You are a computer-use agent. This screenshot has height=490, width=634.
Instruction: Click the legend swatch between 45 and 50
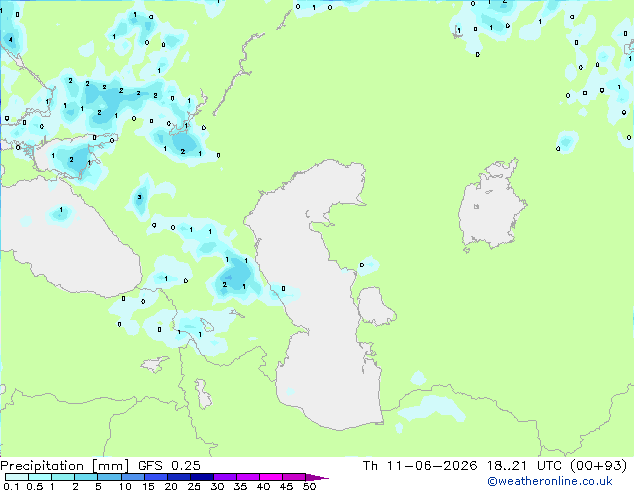coord(294,477)
